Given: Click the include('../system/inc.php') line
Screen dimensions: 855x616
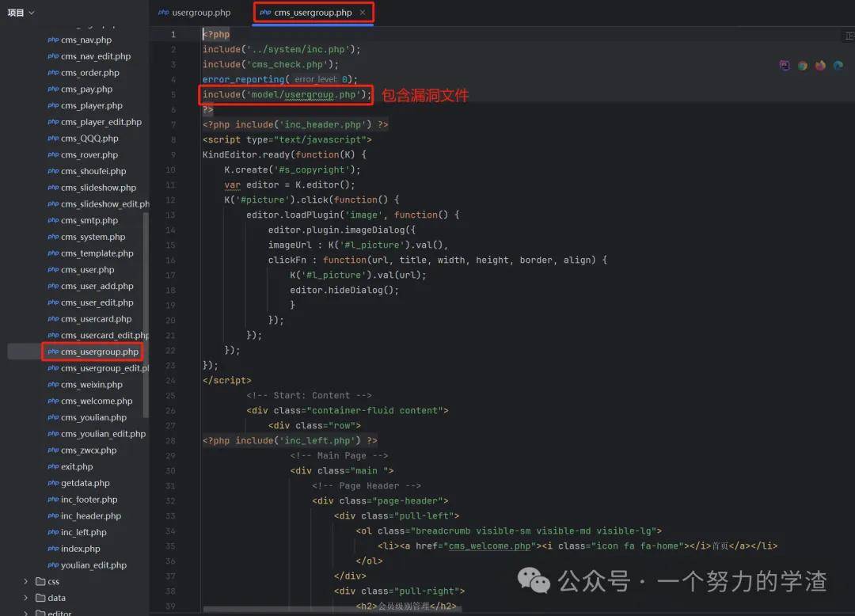Looking at the screenshot, I should [x=281, y=49].
